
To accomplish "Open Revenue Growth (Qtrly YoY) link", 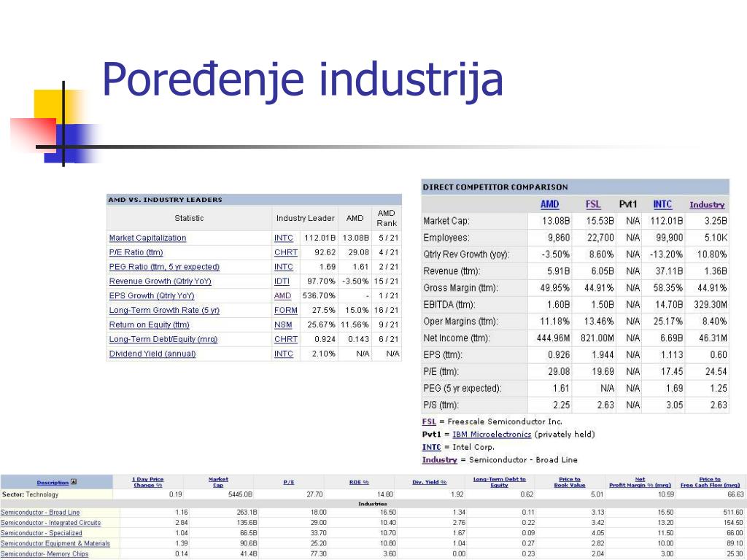I will (160, 281).
